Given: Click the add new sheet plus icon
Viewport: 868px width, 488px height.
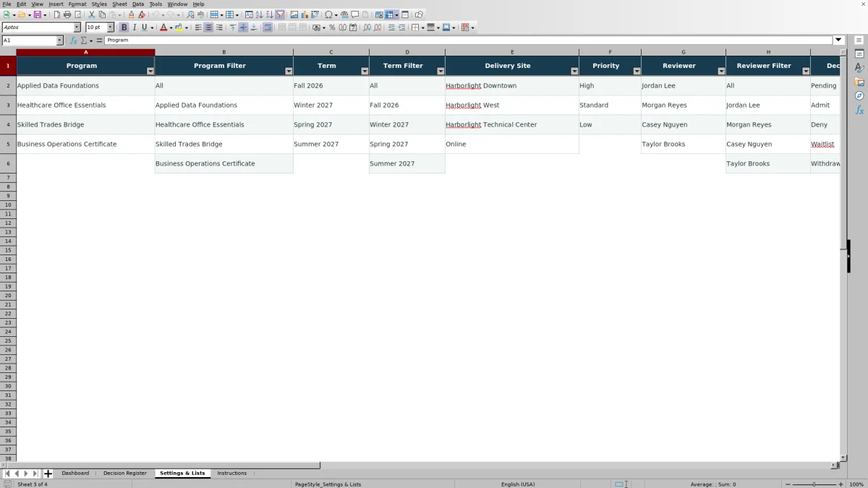Looking at the screenshot, I should pyautogui.click(x=48, y=474).
